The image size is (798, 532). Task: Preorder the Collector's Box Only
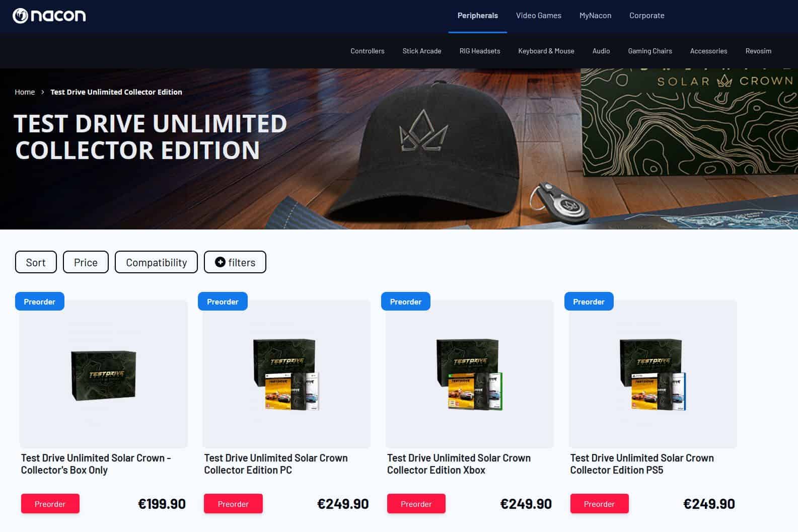pos(50,504)
